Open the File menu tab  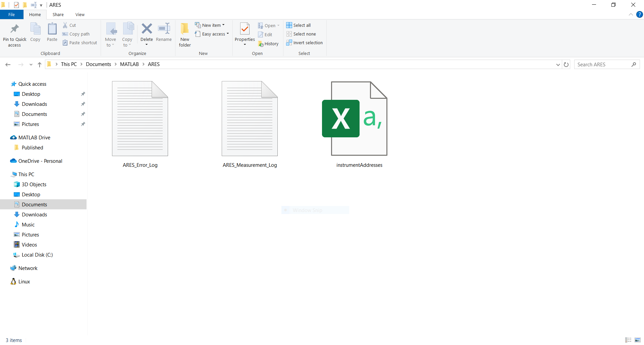(x=11, y=14)
